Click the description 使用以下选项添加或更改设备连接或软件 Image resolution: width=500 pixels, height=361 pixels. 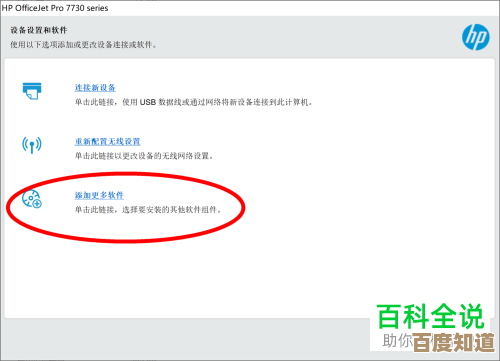tap(83, 45)
